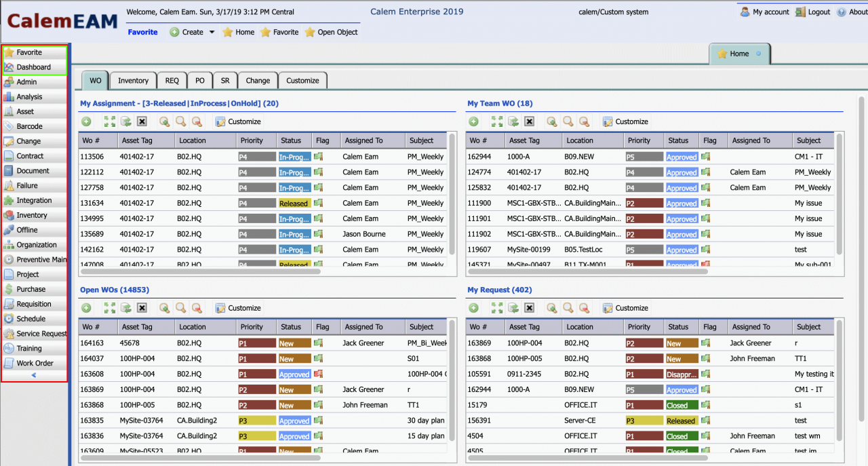Click the star Favorite button in top toolbar
868x466 pixels.
coord(279,32)
